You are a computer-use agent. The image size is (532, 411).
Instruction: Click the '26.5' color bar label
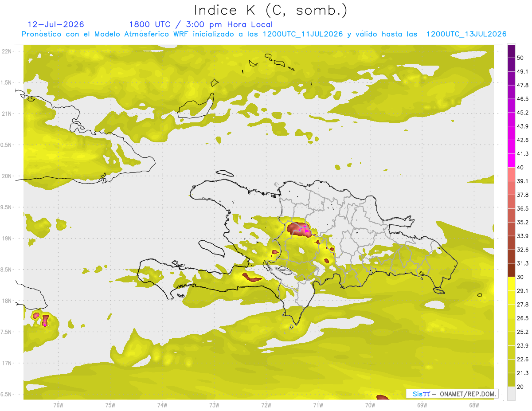click(x=523, y=318)
